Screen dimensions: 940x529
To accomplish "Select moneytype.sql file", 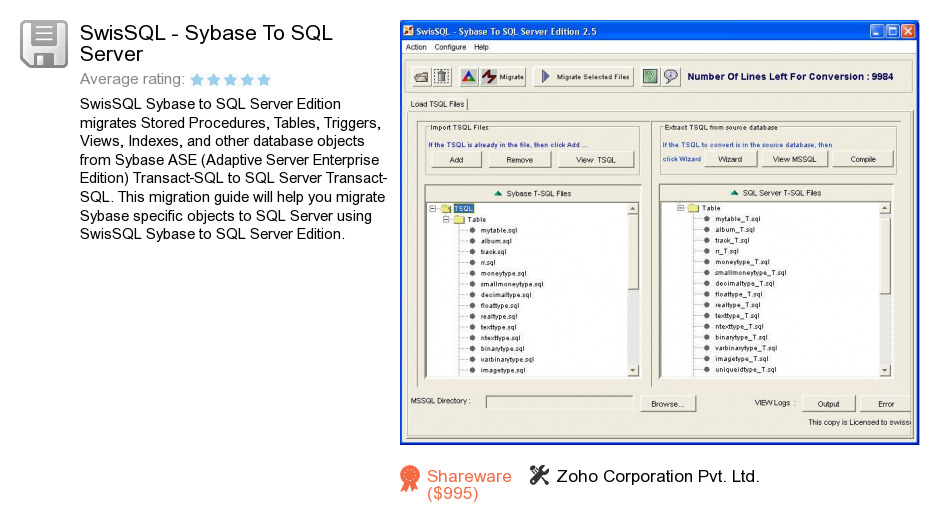I will (x=504, y=273).
